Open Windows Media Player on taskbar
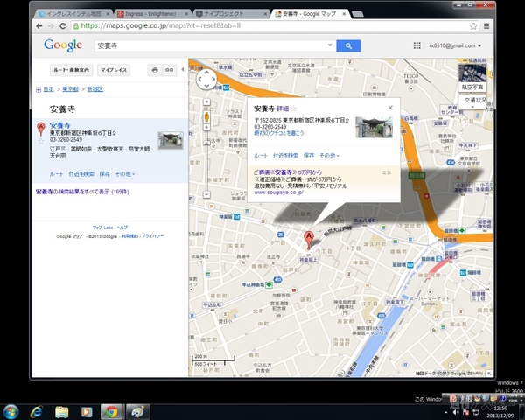 (87, 412)
